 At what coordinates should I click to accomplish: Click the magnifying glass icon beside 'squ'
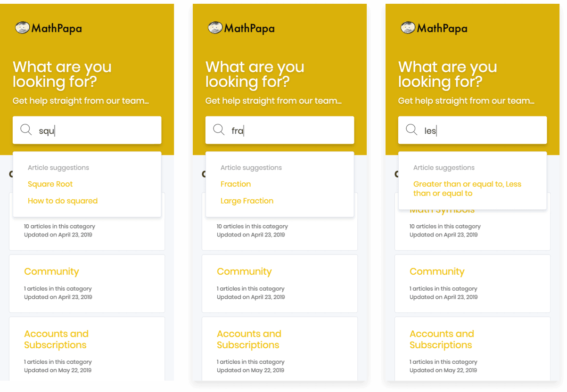pyautogui.click(x=26, y=130)
